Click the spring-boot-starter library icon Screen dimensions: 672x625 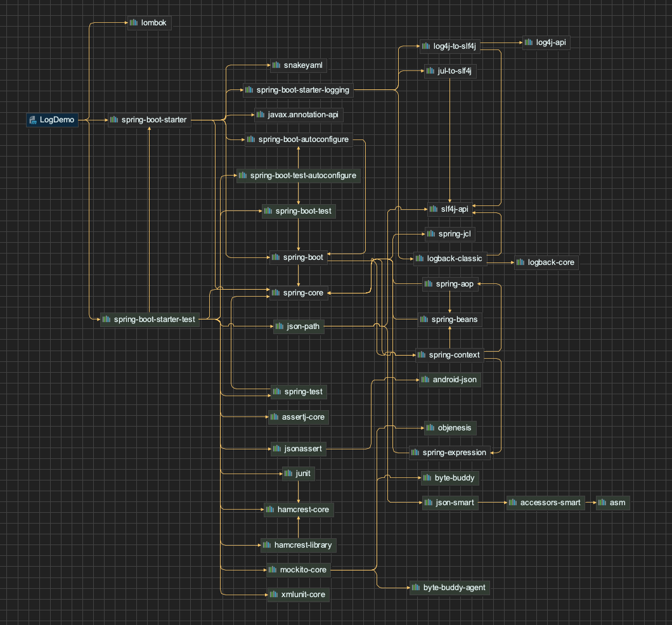pos(114,120)
